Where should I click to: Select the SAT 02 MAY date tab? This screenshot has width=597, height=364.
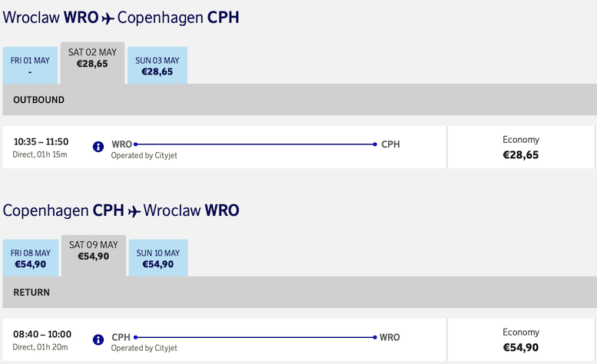(92, 63)
